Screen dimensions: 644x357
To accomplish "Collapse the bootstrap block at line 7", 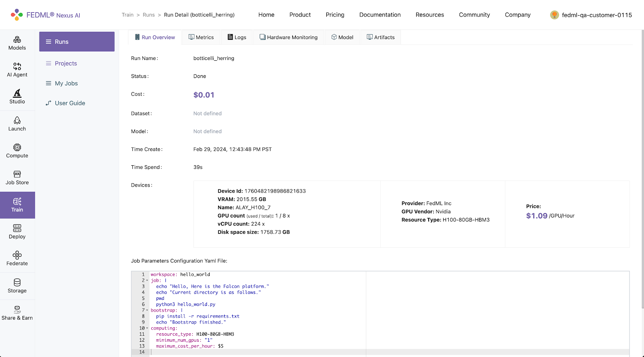I will click(147, 310).
